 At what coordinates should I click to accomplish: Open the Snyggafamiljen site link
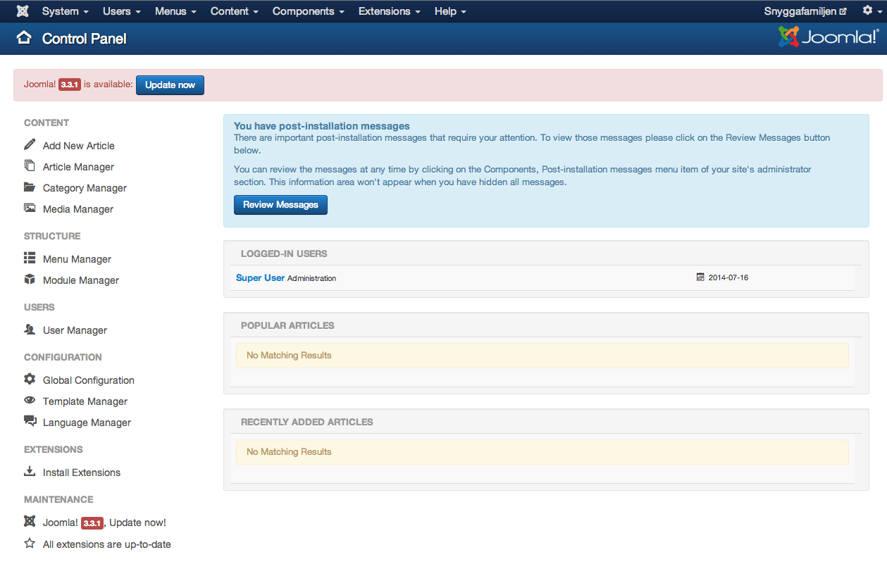point(805,11)
